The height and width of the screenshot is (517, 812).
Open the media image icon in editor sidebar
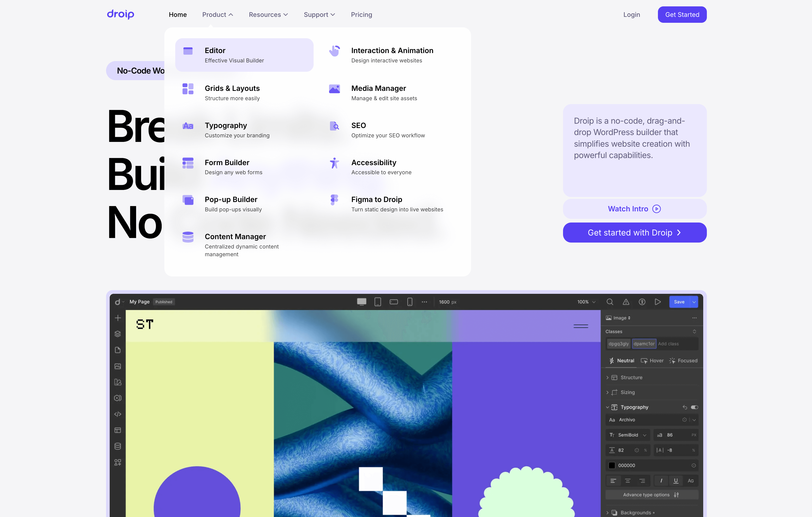[118, 366]
